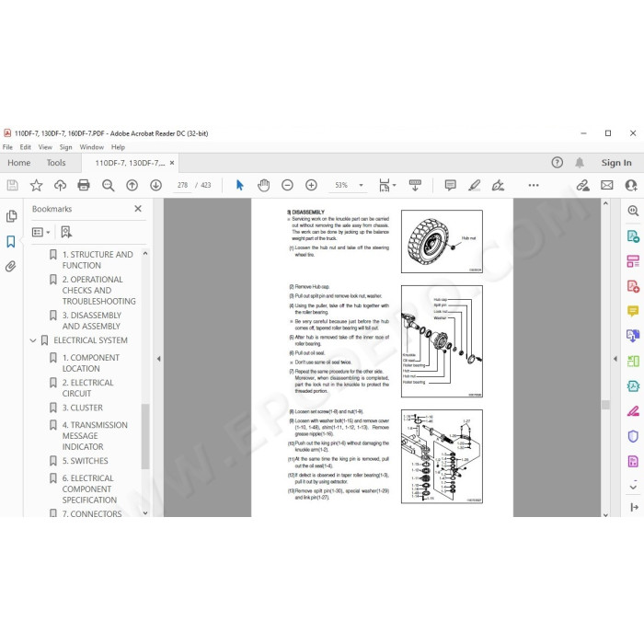Click the document vertical scrollbar thumb
This screenshot has width=644, height=644.
(x=605, y=405)
